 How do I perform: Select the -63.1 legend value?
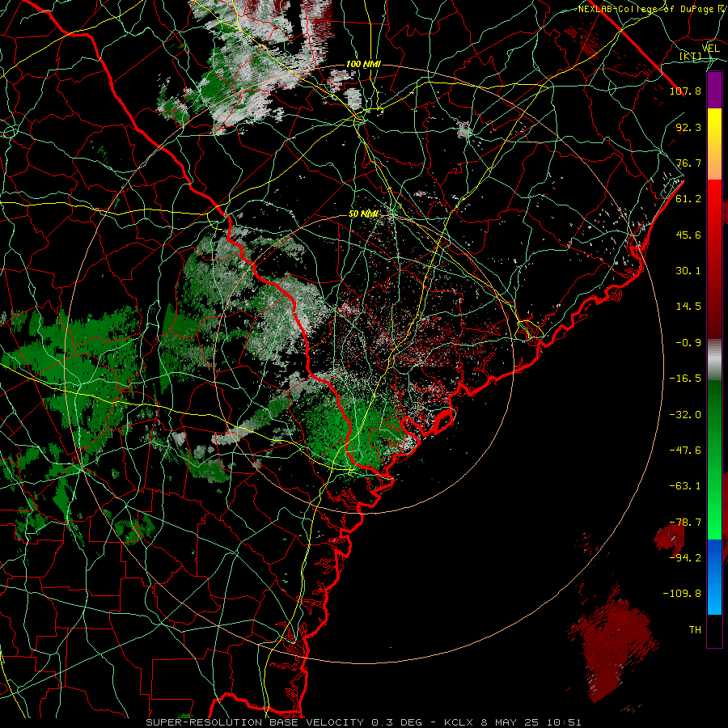tap(685, 486)
